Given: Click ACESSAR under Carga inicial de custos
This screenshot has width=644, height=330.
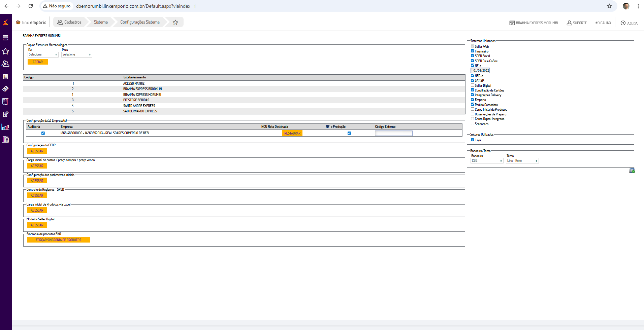Looking at the screenshot, I should (x=37, y=166).
